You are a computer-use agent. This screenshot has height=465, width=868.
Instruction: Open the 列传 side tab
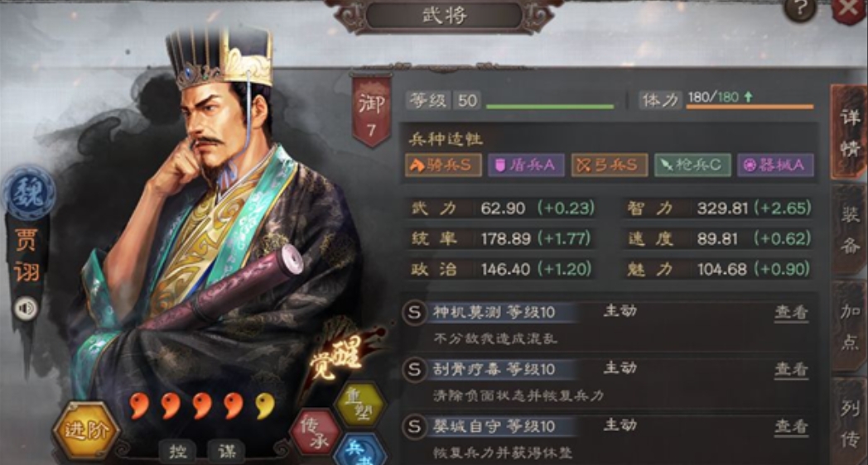pyautogui.click(x=850, y=423)
